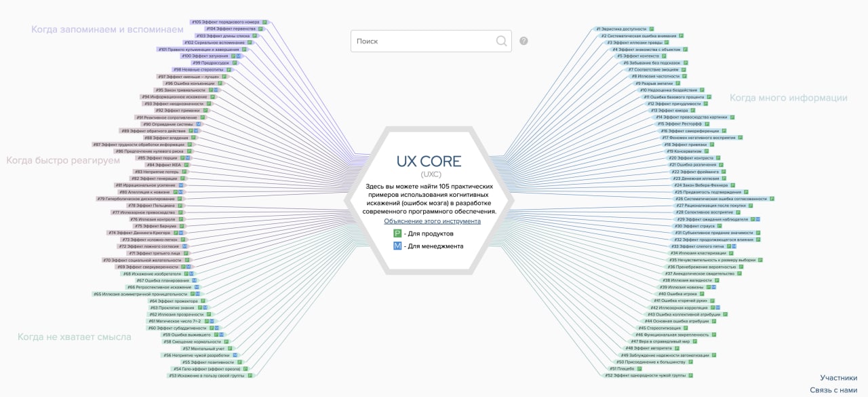Click the blue M badge on #67 Ошибка планирования
Screen dimensions: 868x397
[194, 280]
